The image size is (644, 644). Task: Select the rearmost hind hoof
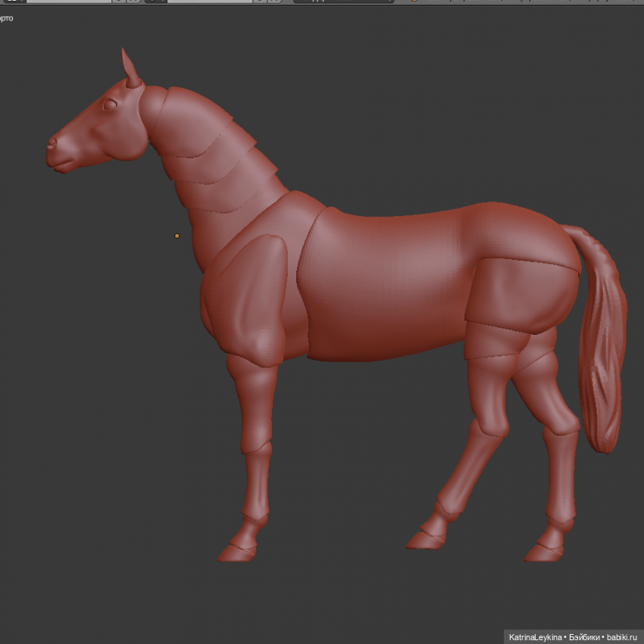tap(544, 550)
